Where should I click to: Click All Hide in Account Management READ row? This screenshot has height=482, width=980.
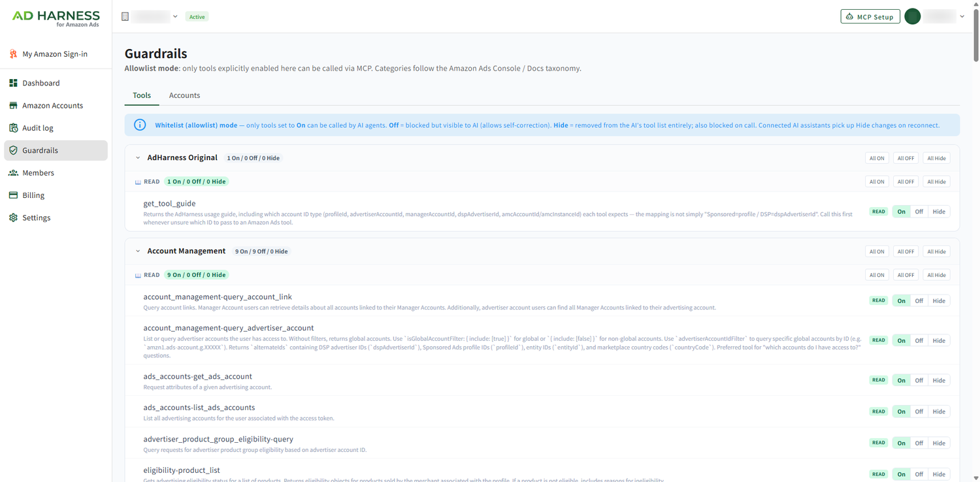coord(936,275)
